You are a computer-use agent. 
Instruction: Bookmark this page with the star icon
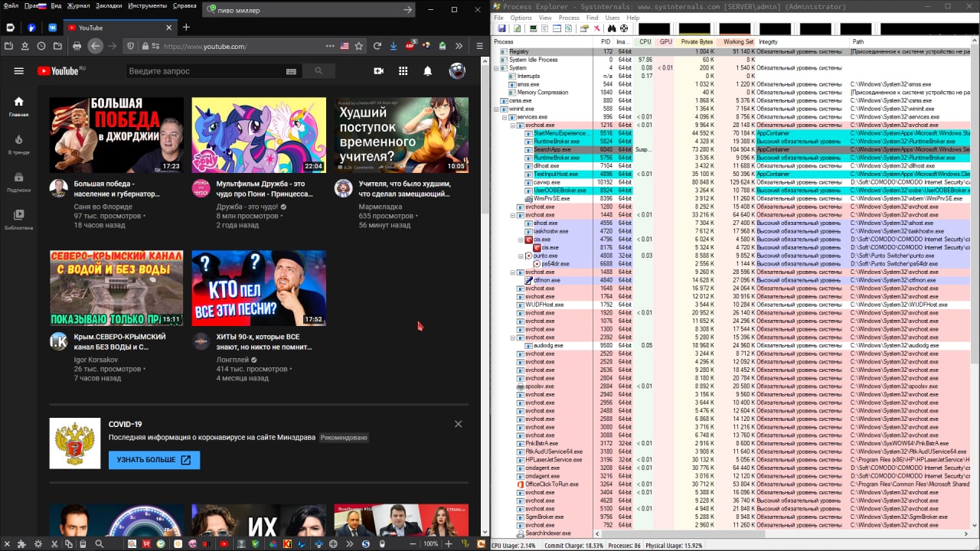[359, 46]
